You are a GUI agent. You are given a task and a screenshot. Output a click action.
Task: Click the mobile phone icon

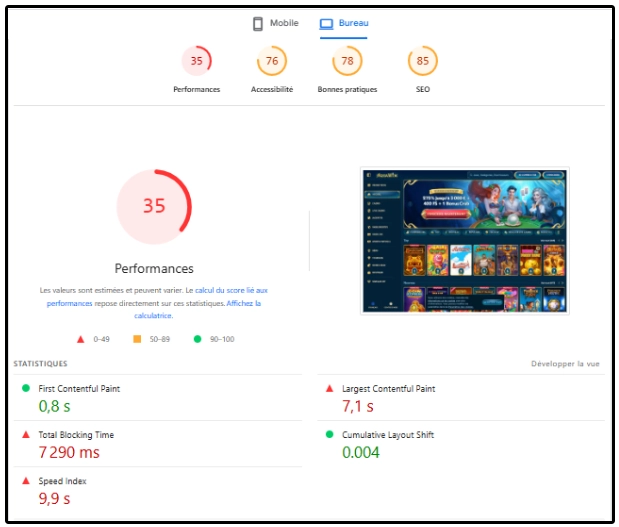point(257,23)
